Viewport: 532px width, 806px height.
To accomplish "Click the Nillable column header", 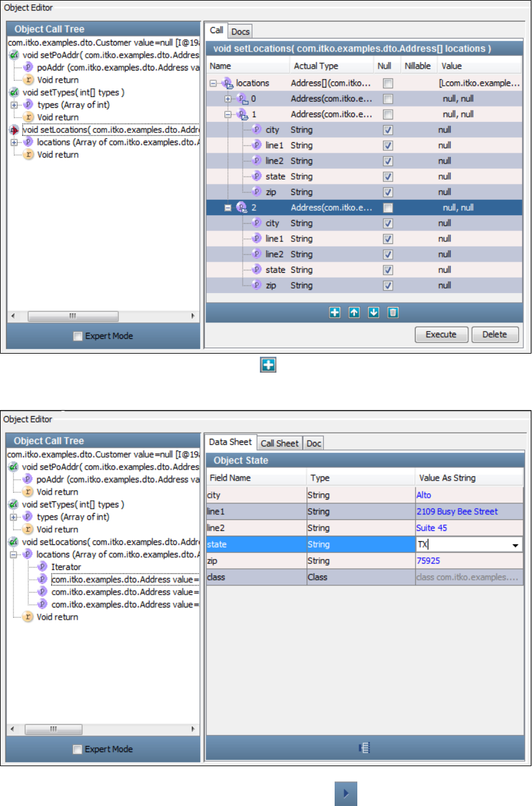I will pos(418,66).
